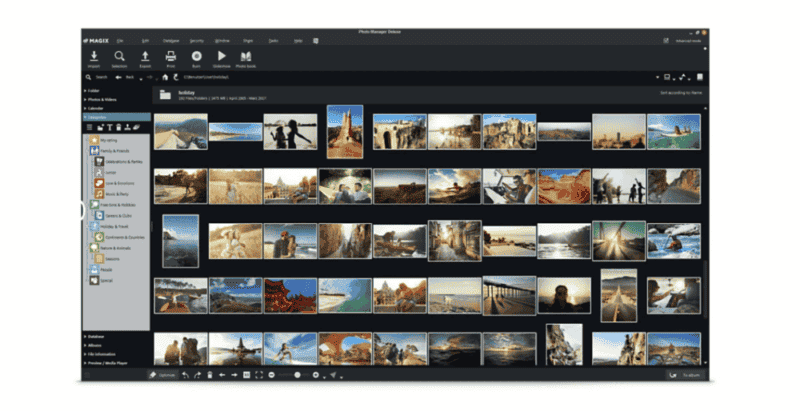The image size is (800, 411).
Task: Rotate left using bottom toolbar undo arrow
Action: point(185,375)
